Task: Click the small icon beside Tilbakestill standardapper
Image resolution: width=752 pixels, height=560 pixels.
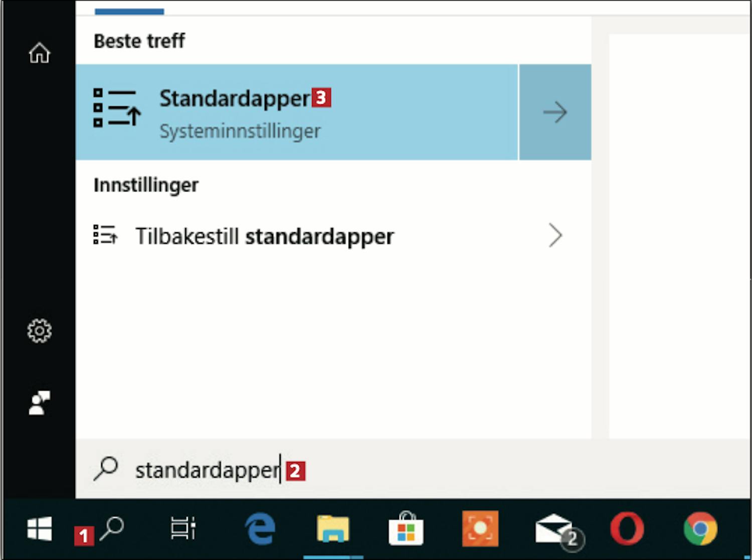Action: [x=105, y=235]
